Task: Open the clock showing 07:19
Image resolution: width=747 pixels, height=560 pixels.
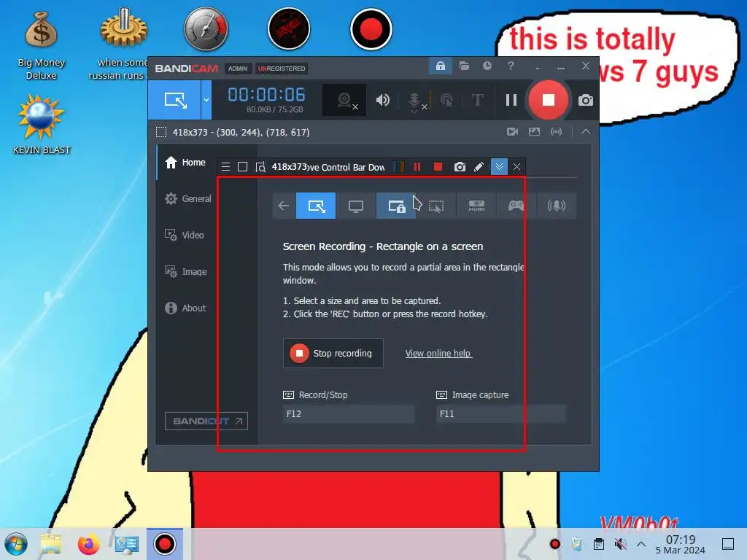Action: 681,544
